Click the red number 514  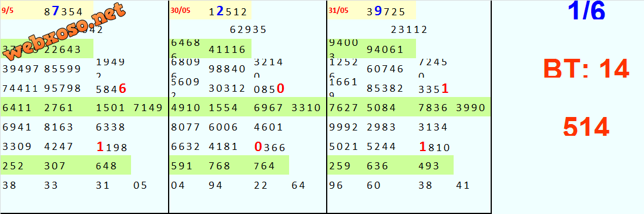click(x=586, y=127)
